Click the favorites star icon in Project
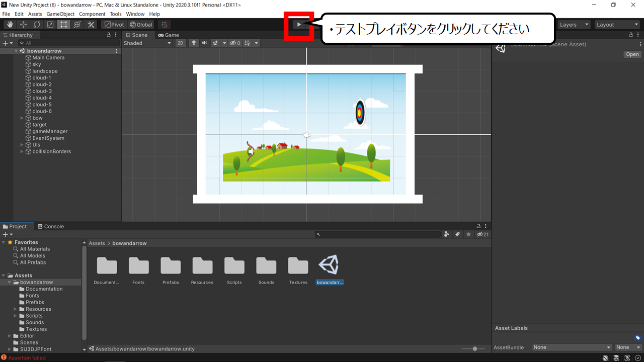Image resolution: width=644 pixels, height=362 pixels. [468, 234]
